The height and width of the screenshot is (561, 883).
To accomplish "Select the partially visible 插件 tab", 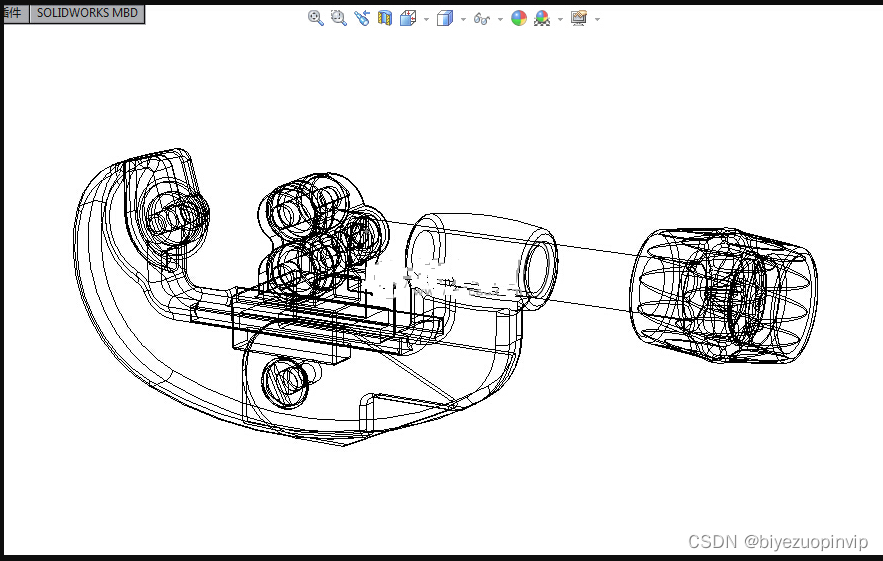I will coord(15,14).
